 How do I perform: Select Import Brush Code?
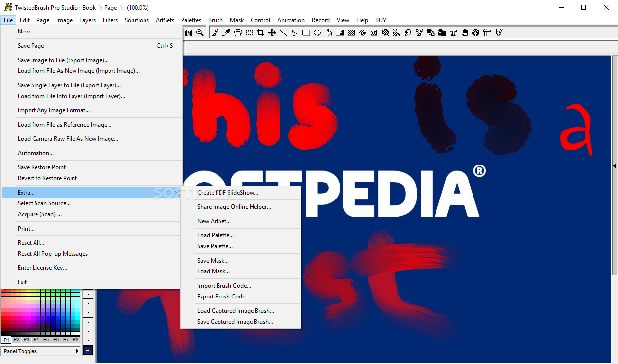pyautogui.click(x=241, y=286)
